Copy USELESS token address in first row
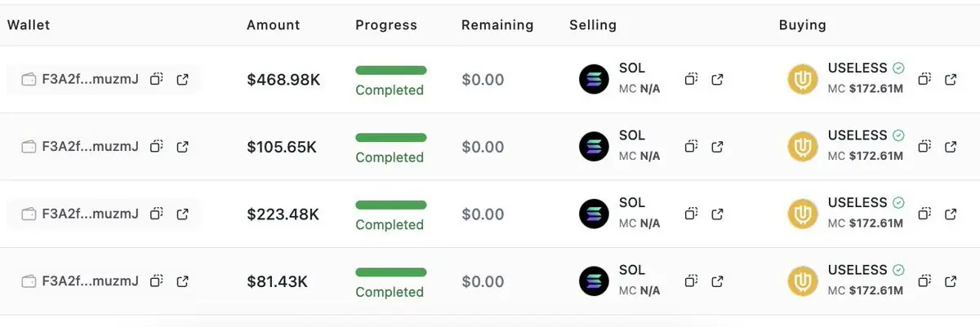 924,79
